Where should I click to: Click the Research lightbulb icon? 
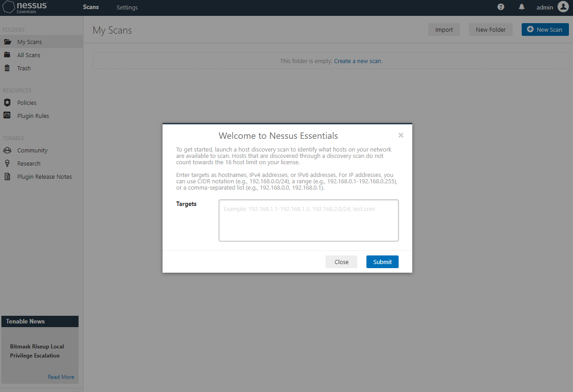(x=7, y=163)
